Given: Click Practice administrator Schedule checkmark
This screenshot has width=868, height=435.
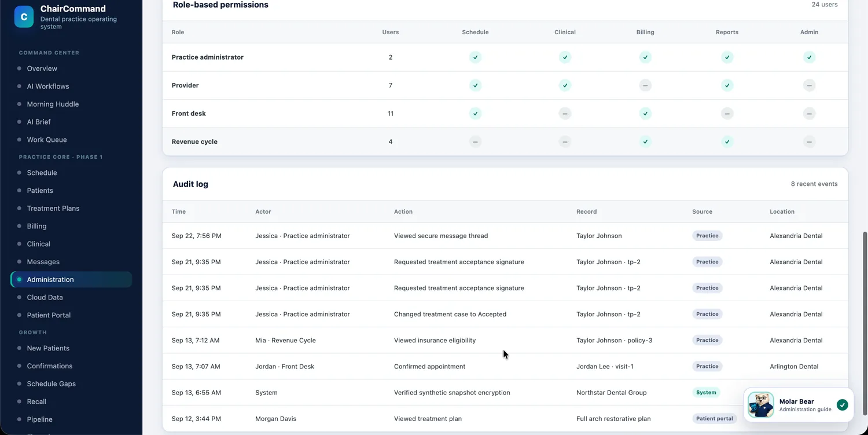Looking at the screenshot, I should coord(475,57).
